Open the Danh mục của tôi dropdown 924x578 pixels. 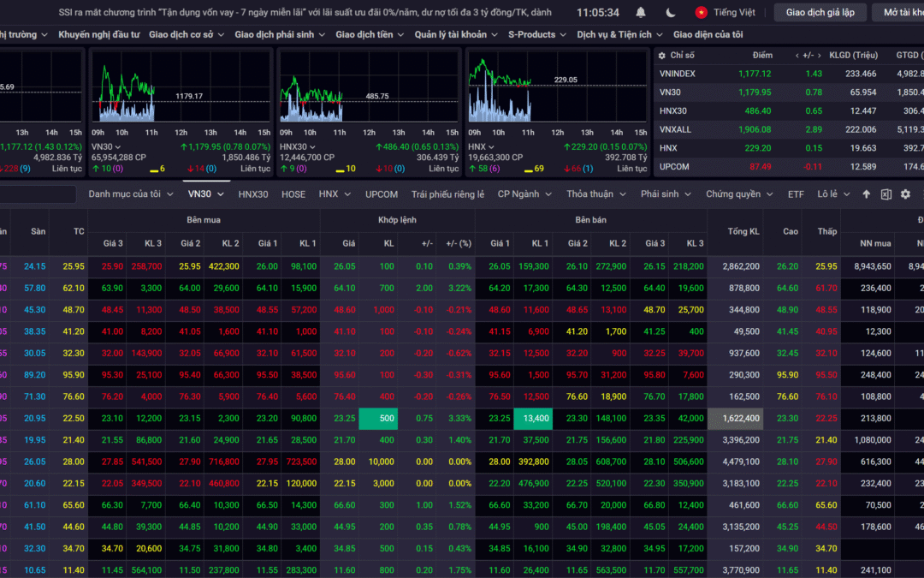[130, 194]
